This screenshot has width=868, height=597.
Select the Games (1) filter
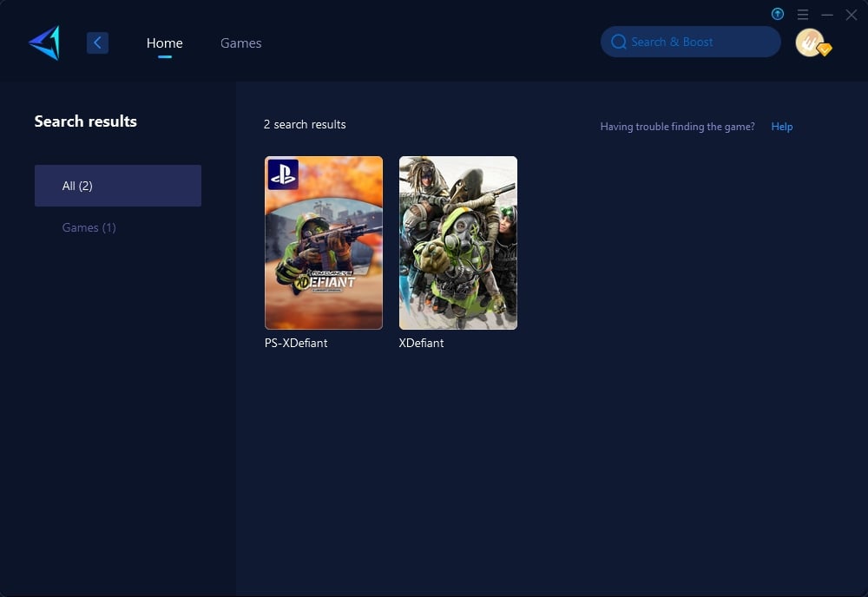tap(89, 227)
